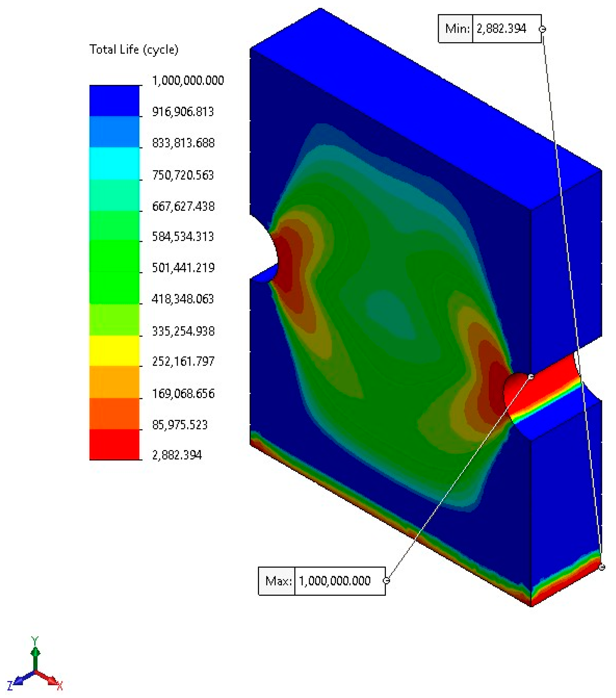Screen dimensions: 616x698
Task: Pick the cyan band in the color legend
Action: pyautogui.click(x=114, y=163)
